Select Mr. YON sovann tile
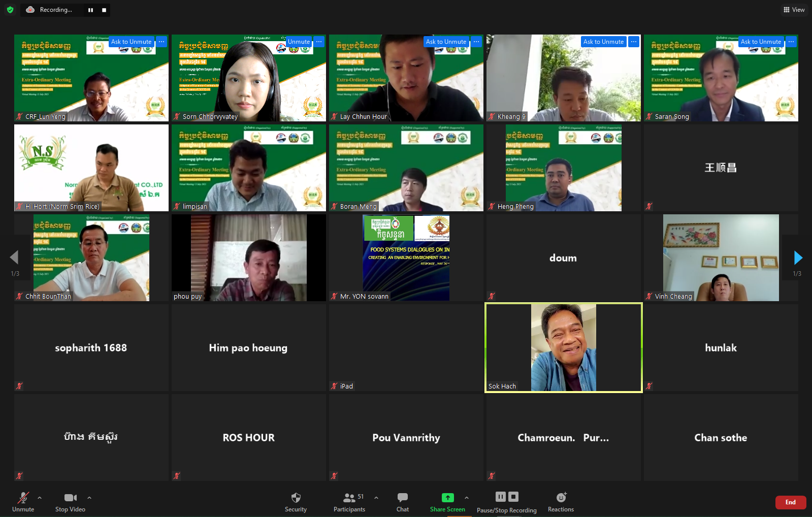Viewport: 812px width, 517px height. click(406, 257)
